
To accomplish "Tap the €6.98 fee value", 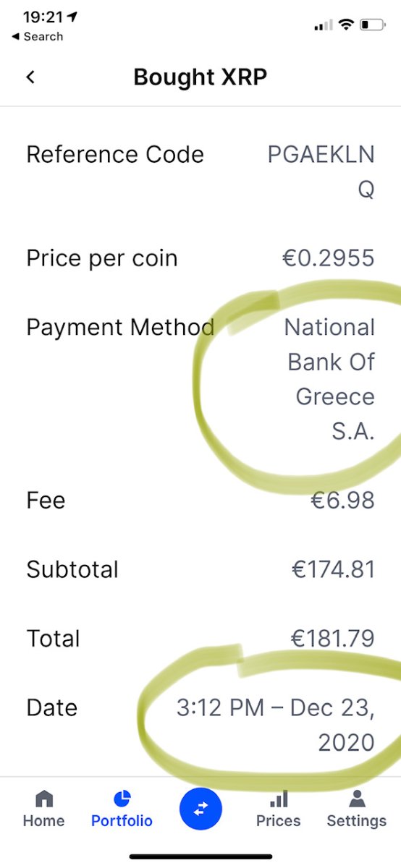I will [x=342, y=500].
